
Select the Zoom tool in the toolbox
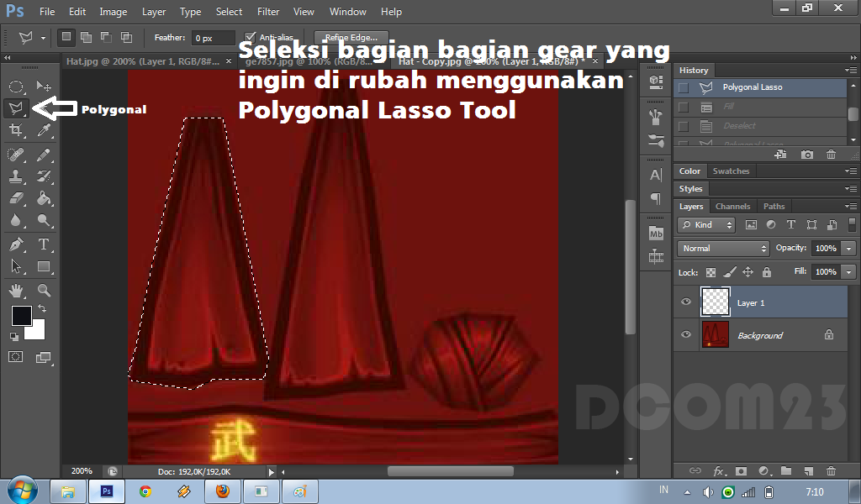(44, 290)
